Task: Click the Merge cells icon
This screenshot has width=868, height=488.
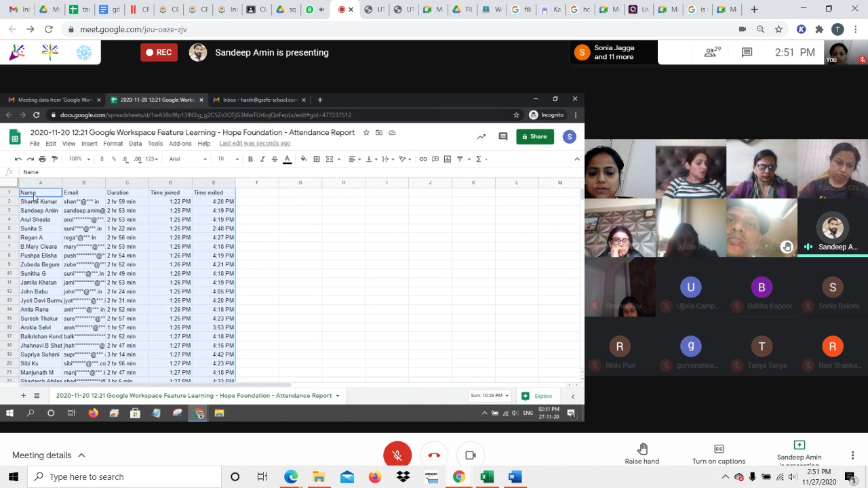Action: pos(330,159)
